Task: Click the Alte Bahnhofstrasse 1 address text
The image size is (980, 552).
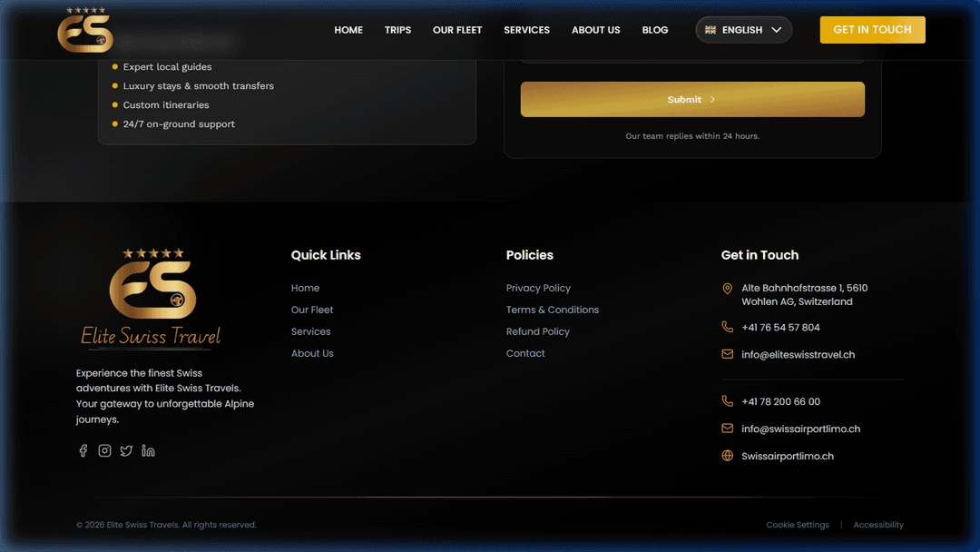Action: (x=804, y=295)
